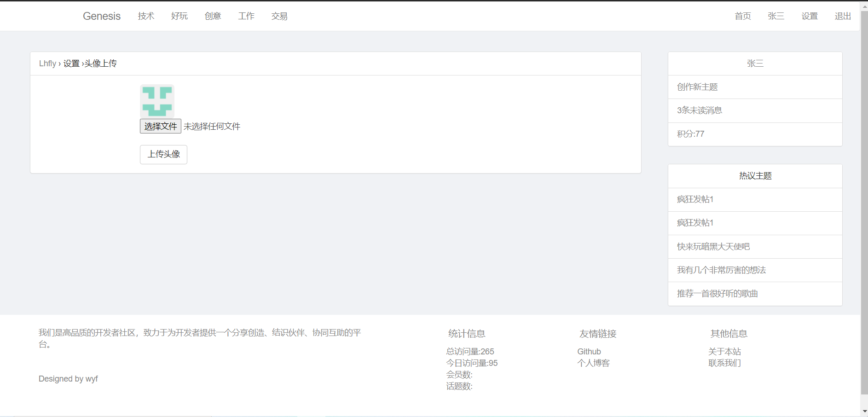Viewport: 868px width, 417px height.
Task: Click 选择文件 to choose a file
Action: pos(160,126)
